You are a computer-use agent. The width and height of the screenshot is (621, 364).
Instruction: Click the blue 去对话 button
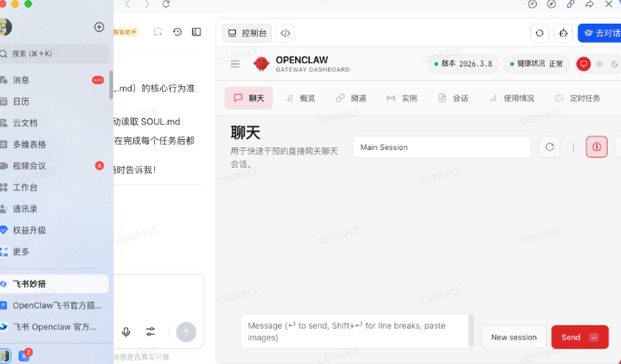(x=600, y=33)
